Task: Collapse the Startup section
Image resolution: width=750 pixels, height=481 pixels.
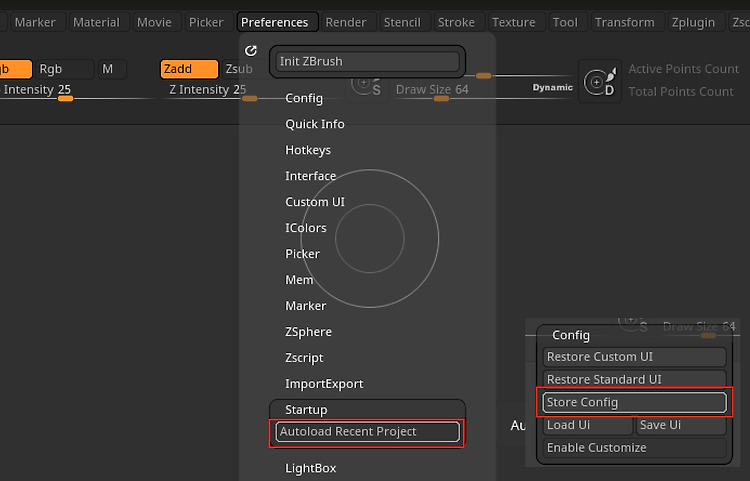Action: tap(306, 410)
